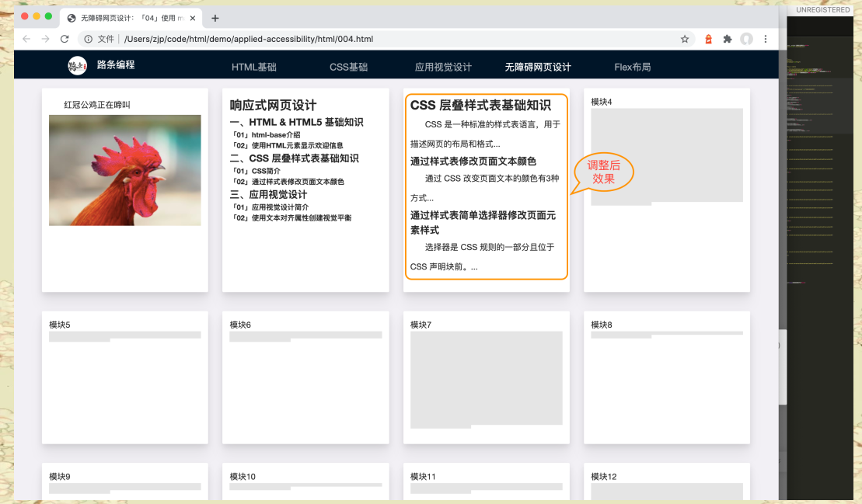Click the heading 响应式网页设计
Viewport: 862px width, 504px height.
(x=274, y=106)
